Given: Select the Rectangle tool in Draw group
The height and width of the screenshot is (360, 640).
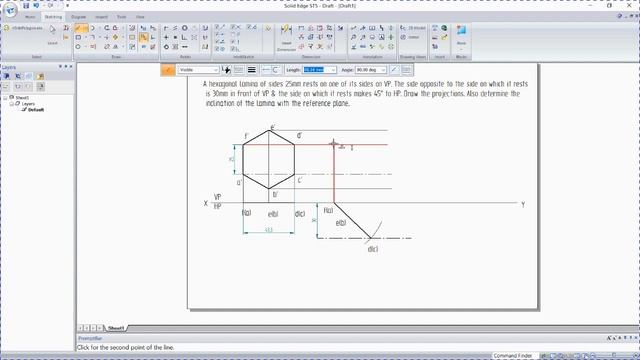Looking at the screenshot, I should [x=78, y=38].
